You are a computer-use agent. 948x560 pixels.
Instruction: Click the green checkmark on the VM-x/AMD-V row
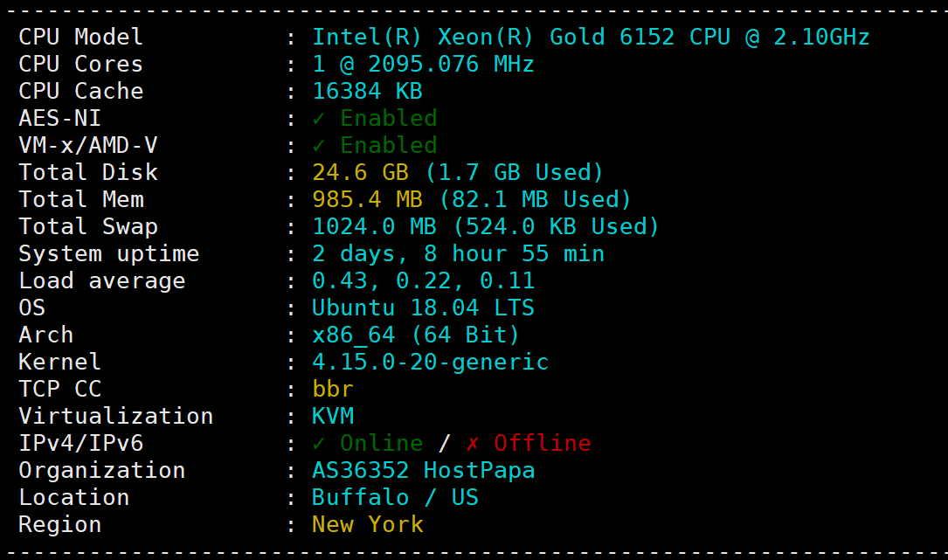[x=319, y=145]
